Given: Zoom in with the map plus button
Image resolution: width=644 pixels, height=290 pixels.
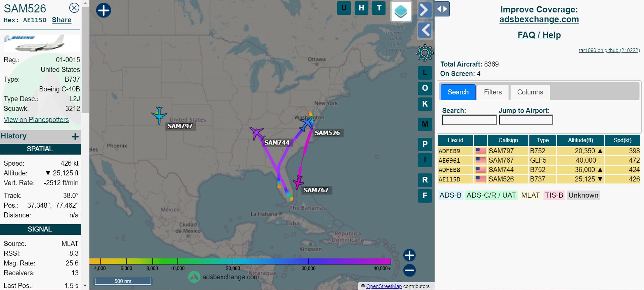Looking at the screenshot, I should tap(409, 255).
